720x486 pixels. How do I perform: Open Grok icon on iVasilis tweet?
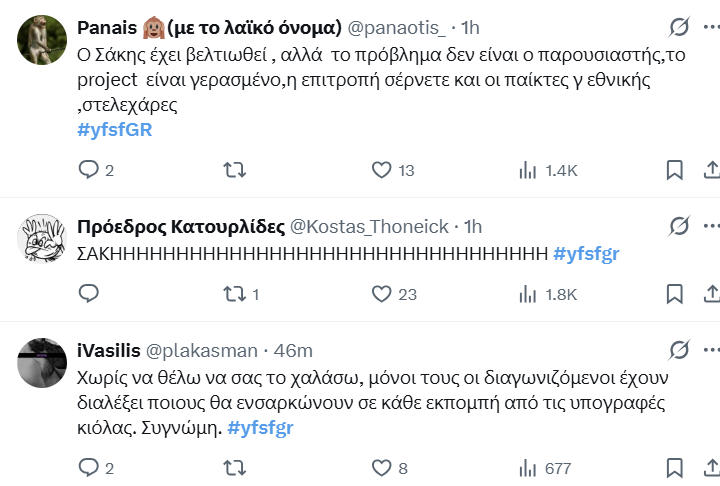(679, 350)
